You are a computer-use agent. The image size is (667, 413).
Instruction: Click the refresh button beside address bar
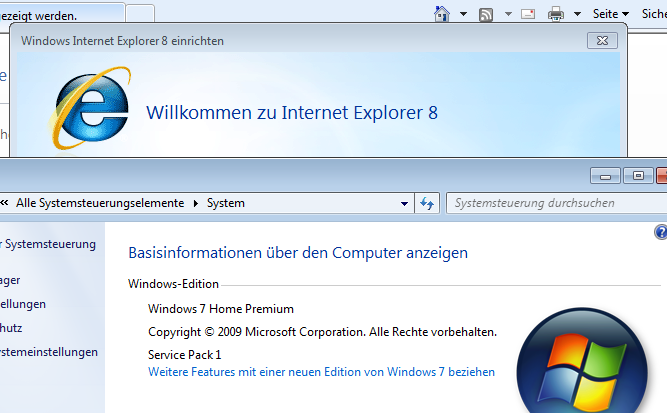click(x=427, y=203)
